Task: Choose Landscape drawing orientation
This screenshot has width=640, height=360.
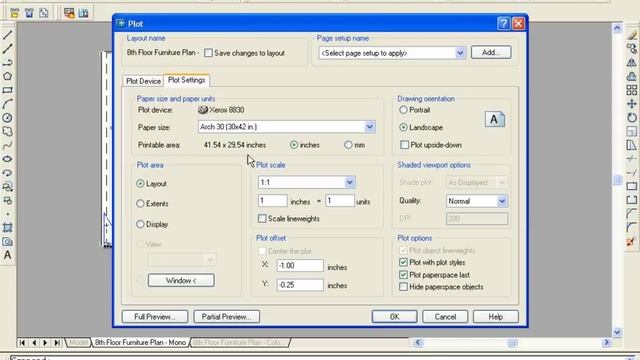Action: pyautogui.click(x=403, y=127)
